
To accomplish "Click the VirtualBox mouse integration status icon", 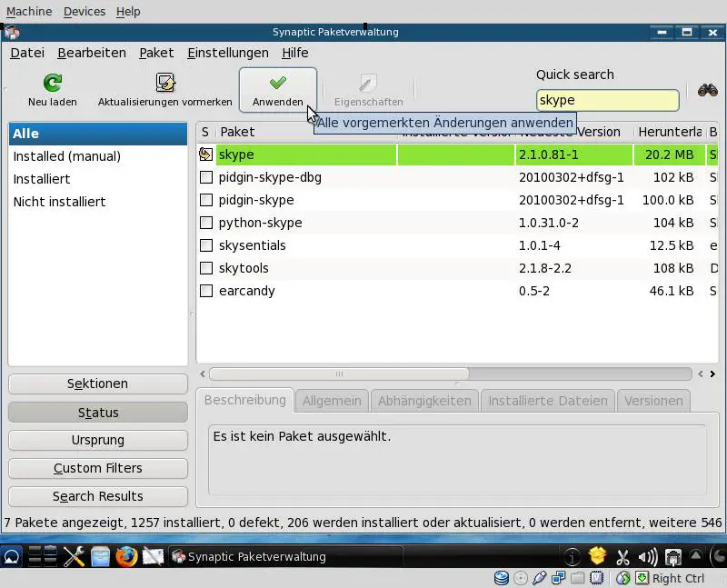I will point(623,578).
